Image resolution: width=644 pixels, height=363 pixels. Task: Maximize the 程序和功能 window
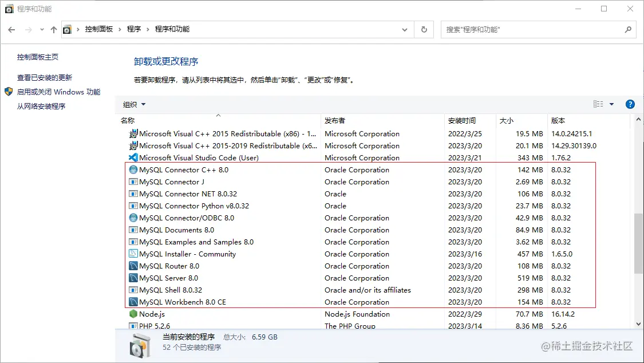[604, 9]
